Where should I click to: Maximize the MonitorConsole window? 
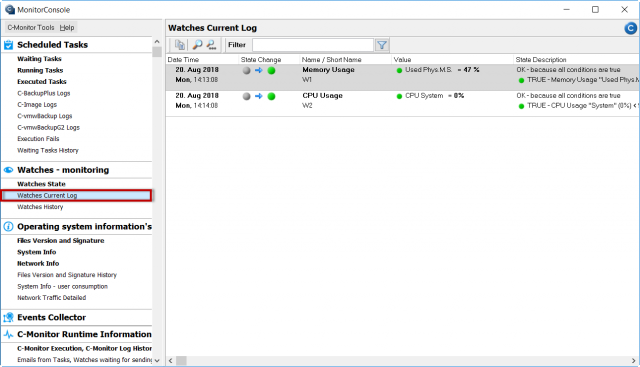pos(595,9)
